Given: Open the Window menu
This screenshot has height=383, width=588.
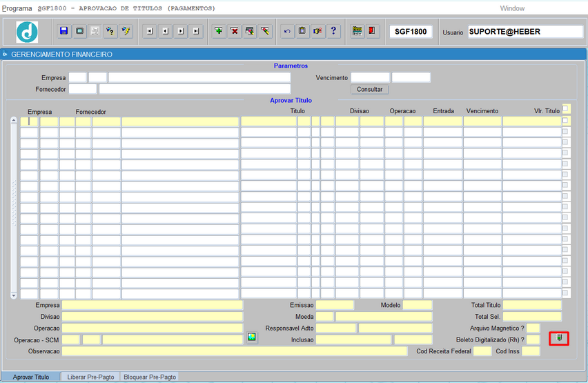Looking at the screenshot, I should point(512,8).
